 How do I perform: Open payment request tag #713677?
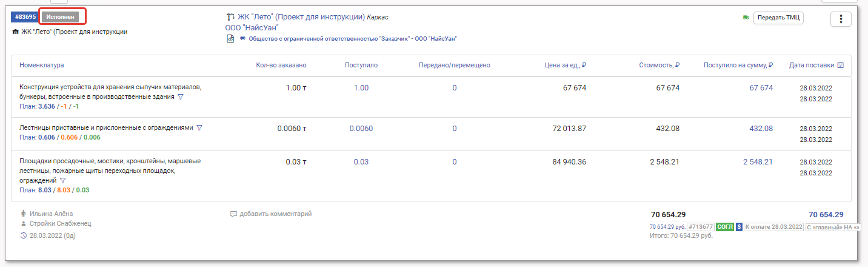pos(700,226)
